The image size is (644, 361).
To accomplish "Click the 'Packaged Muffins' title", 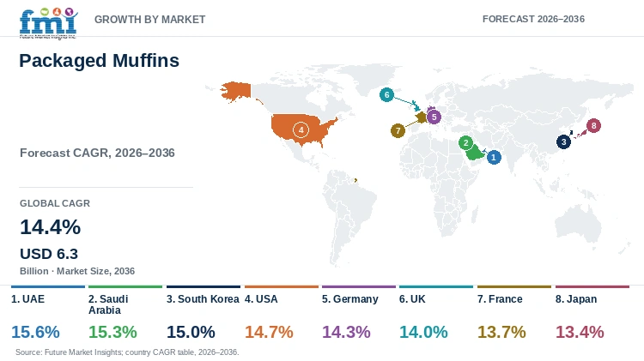I will (x=99, y=61).
